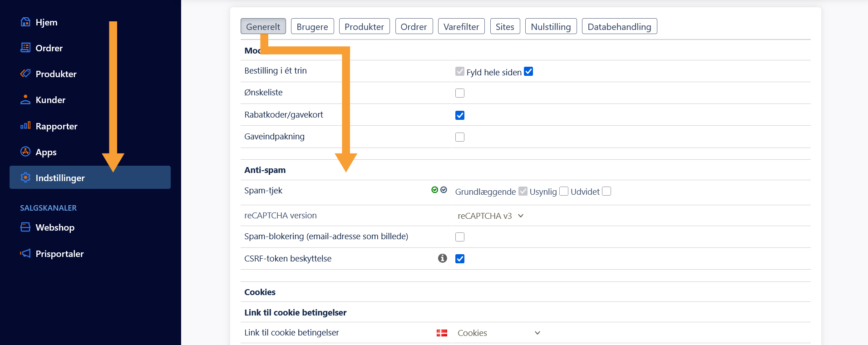Uncheck the Rabatkoder/gavekort checkbox

point(460,115)
